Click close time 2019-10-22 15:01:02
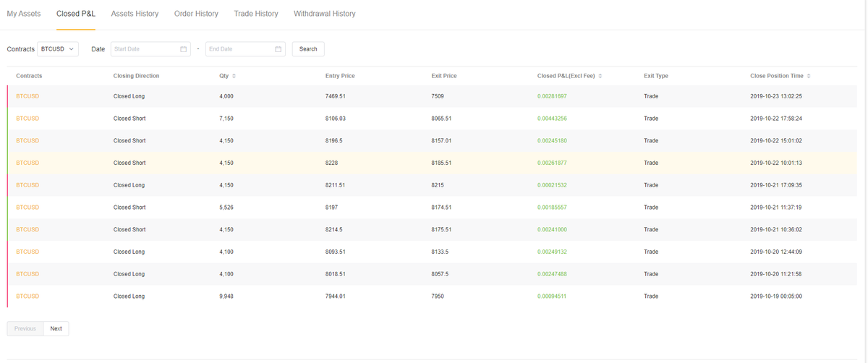The image size is (868, 363). (x=776, y=141)
